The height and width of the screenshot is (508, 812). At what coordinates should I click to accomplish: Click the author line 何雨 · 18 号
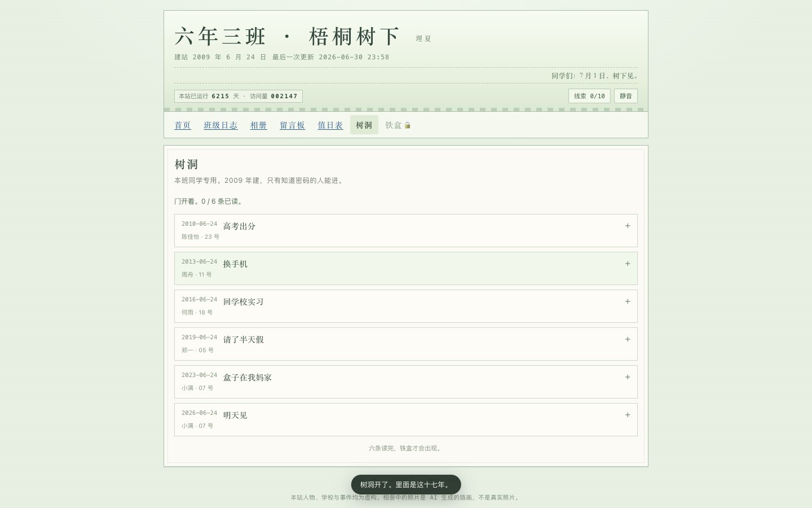pyautogui.click(x=197, y=313)
